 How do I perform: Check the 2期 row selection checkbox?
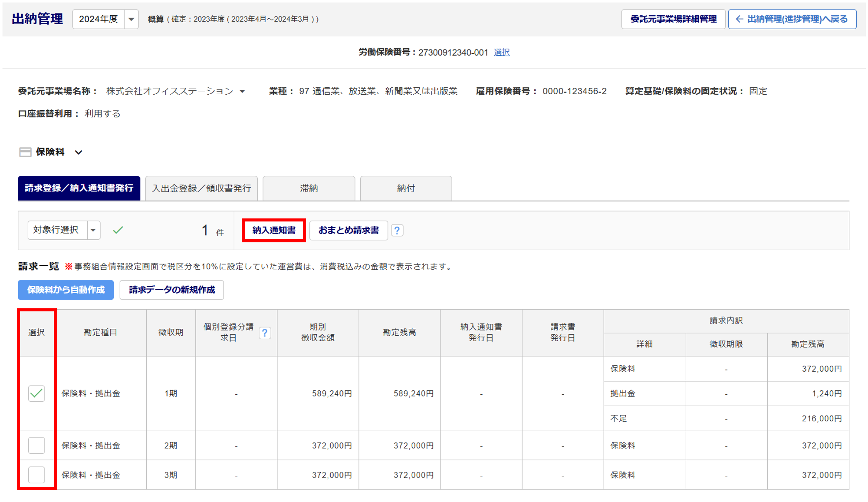pyautogui.click(x=36, y=446)
